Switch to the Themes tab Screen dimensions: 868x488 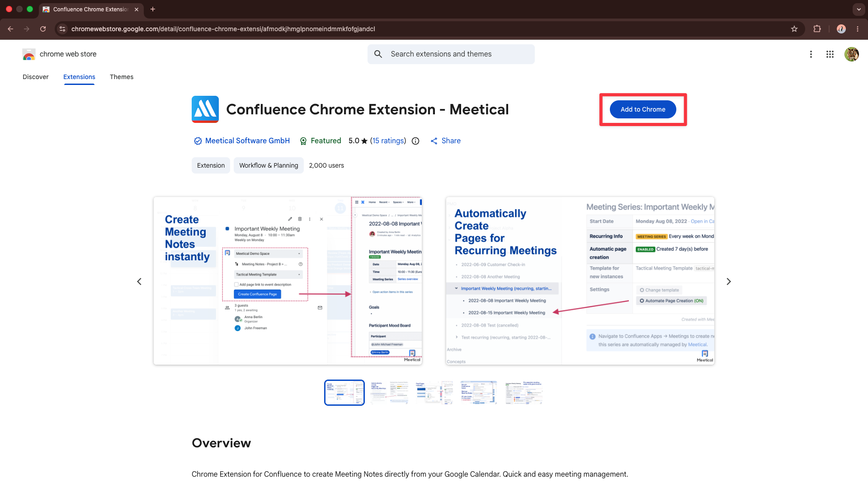click(122, 77)
